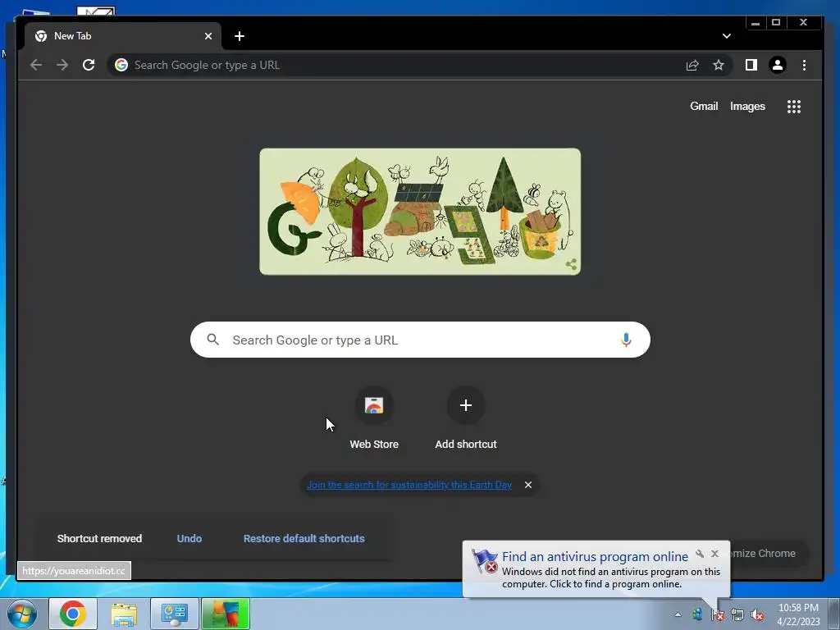
Task: Select the New Tab tab
Action: [x=122, y=36]
